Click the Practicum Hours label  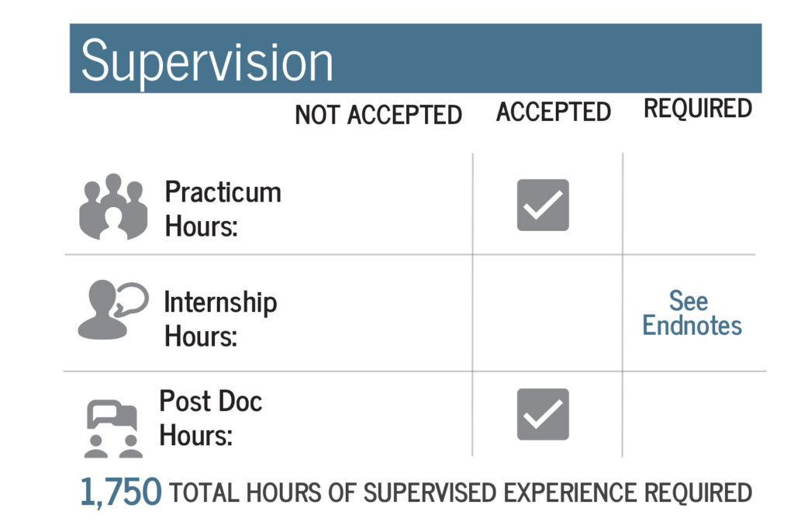click(223, 209)
